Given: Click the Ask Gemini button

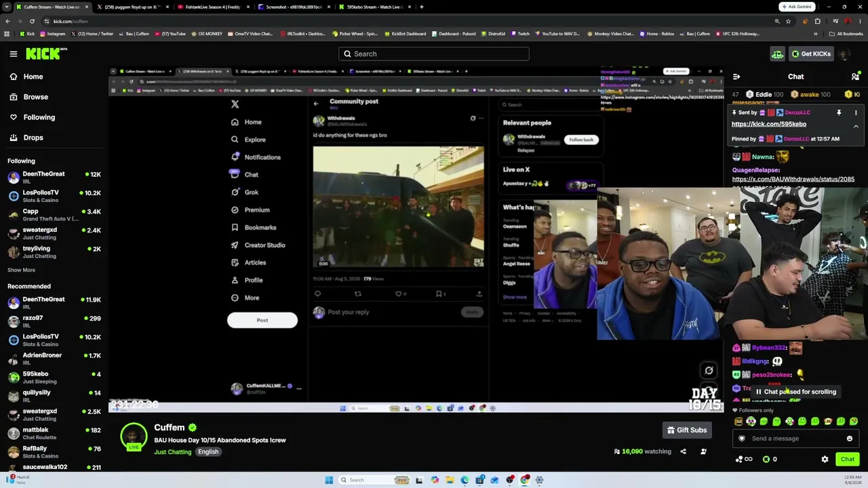Looking at the screenshot, I should coord(797,7).
